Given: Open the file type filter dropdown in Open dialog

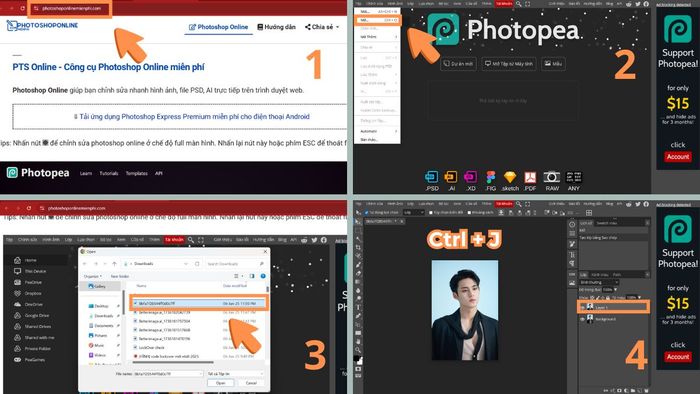Looking at the screenshot, I should click(x=236, y=373).
